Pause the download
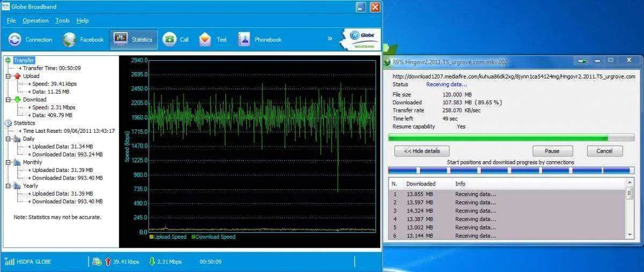644x272 pixels. pyautogui.click(x=552, y=151)
